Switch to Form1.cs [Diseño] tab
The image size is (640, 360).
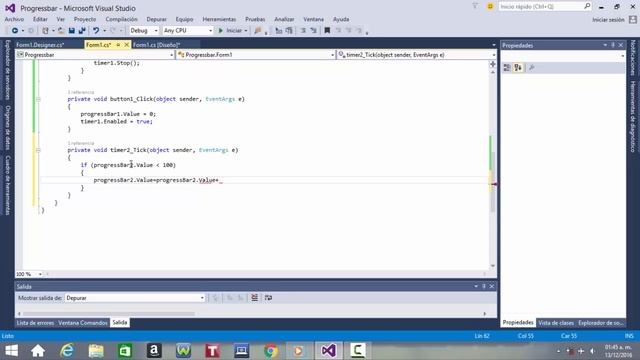(157, 45)
